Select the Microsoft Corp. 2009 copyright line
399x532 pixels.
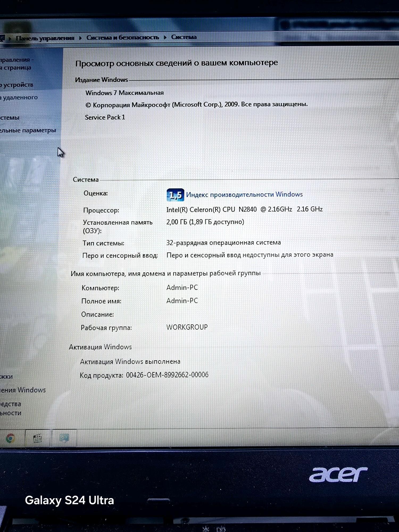point(196,105)
